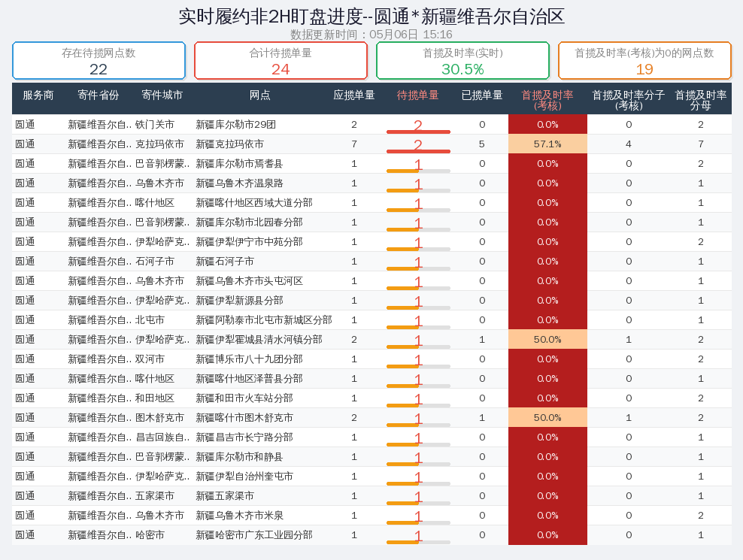The image size is (743, 560).
Task: Click 新疆哈密市广东工业园分部 network point
Action: point(254,535)
